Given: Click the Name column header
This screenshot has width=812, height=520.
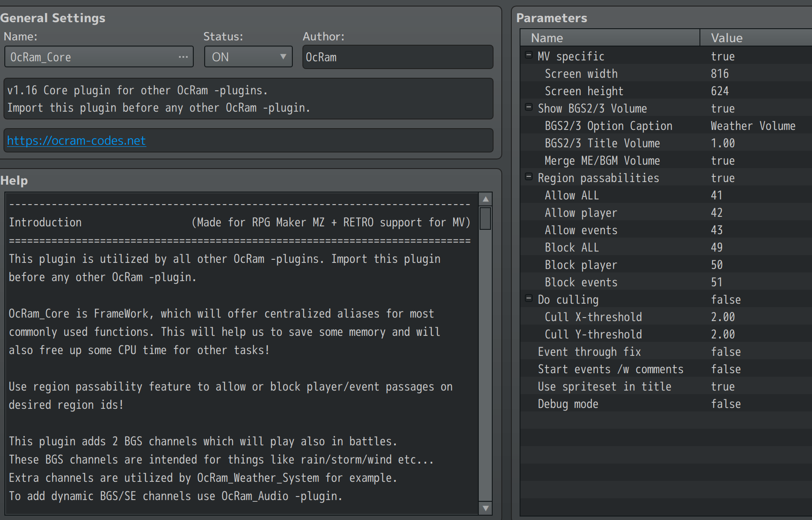Looking at the screenshot, I should point(610,38).
